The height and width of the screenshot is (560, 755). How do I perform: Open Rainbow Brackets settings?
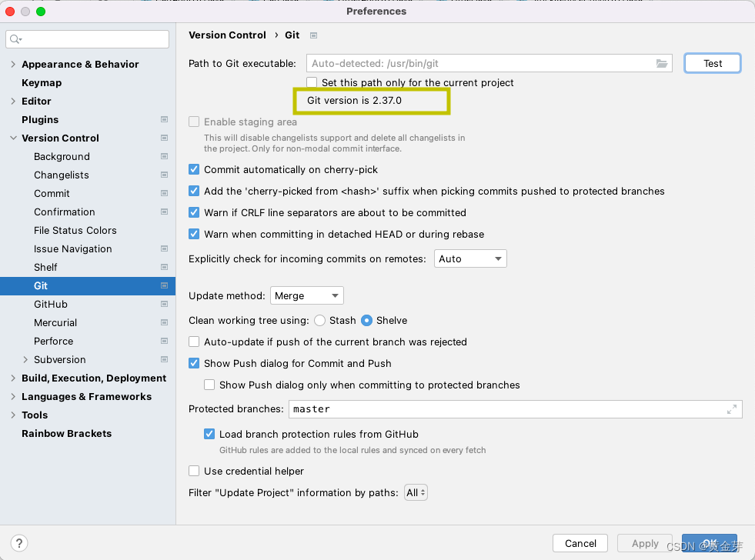(66, 434)
